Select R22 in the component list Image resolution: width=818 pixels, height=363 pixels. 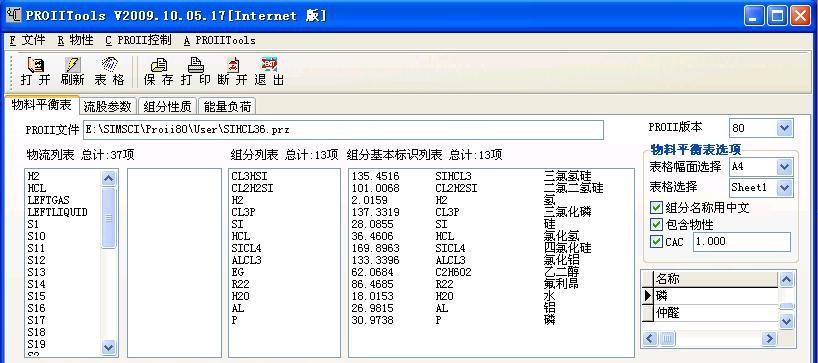(x=240, y=284)
